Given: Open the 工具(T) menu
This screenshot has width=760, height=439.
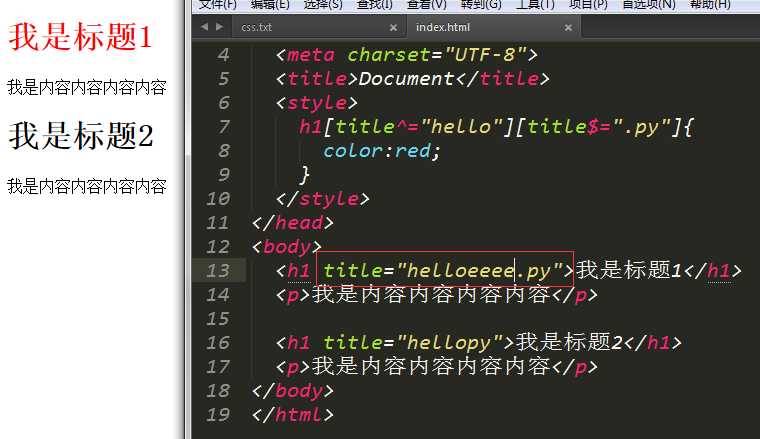Looking at the screenshot, I should (x=535, y=4).
